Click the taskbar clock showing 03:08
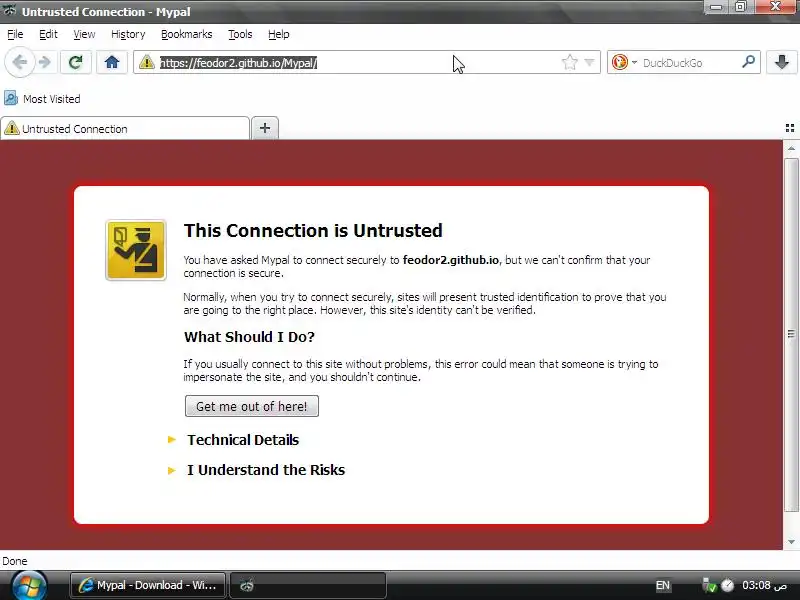 (x=764, y=585)
